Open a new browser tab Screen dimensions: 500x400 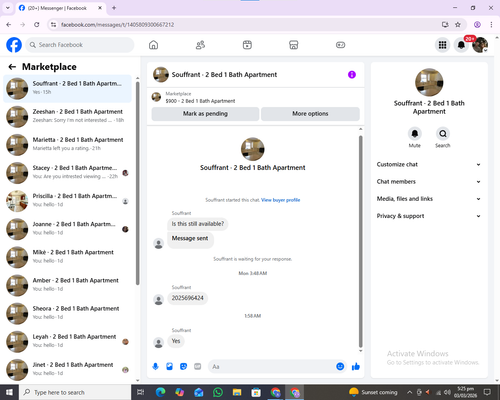point(114,8)
